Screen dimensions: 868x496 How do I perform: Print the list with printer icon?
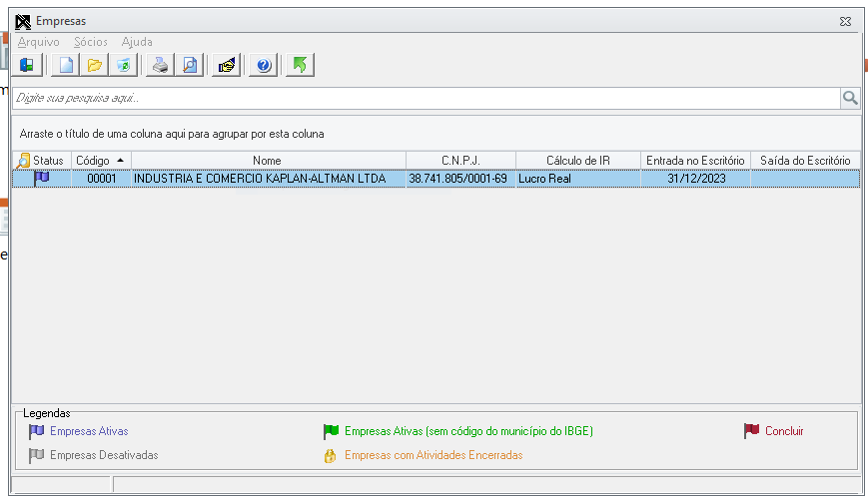tap(160, 66)
